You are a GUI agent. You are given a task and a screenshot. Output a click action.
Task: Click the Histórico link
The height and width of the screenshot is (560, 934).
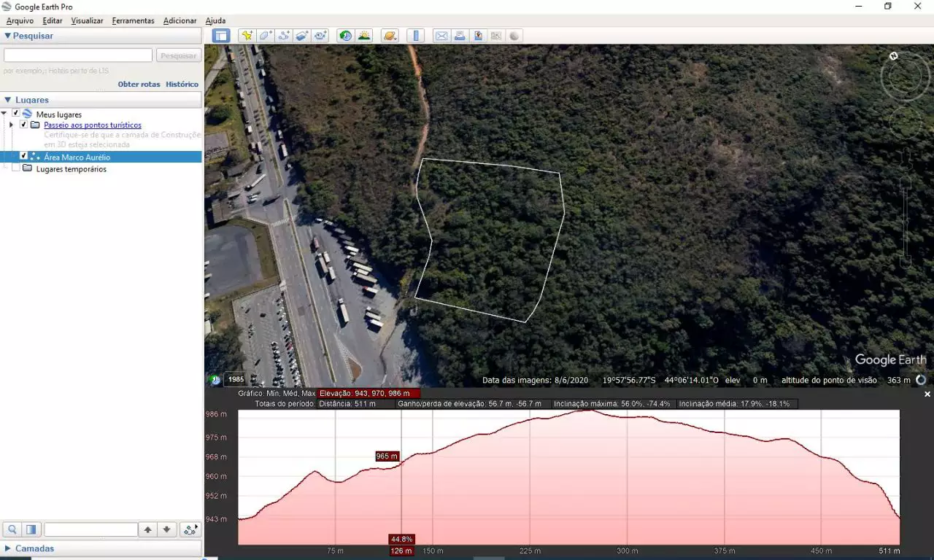tap(182, 84)
